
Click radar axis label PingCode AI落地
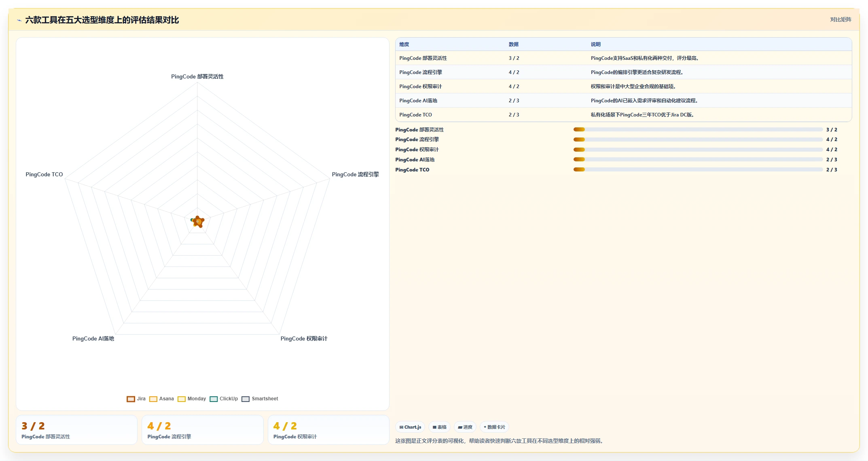coord(93,338)
